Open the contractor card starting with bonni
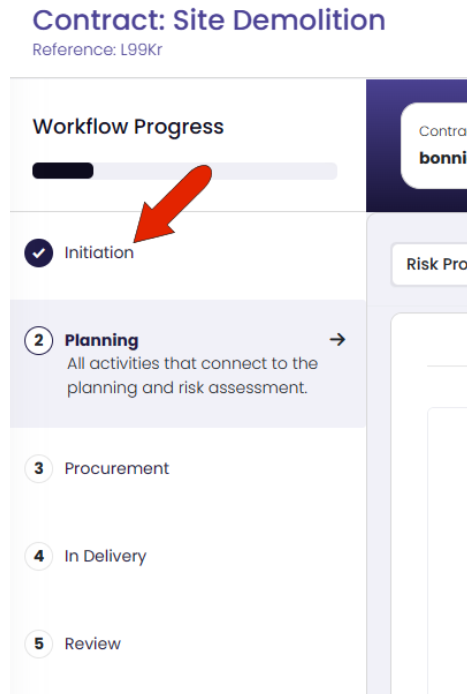Screen dimensions: 467x694 (434, 146)
